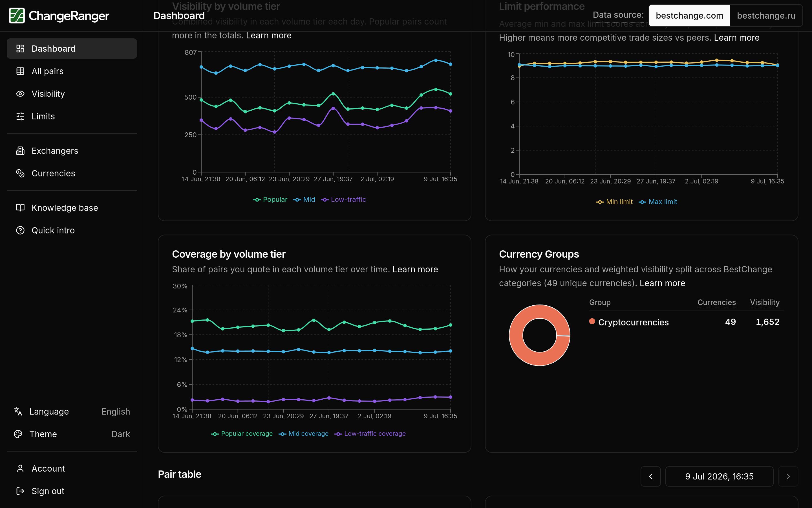Screen dimensions: 812x508
Task: Click the Visibility eye icon in sidebar
Action: pyautogui.click(x=20, y=93)
